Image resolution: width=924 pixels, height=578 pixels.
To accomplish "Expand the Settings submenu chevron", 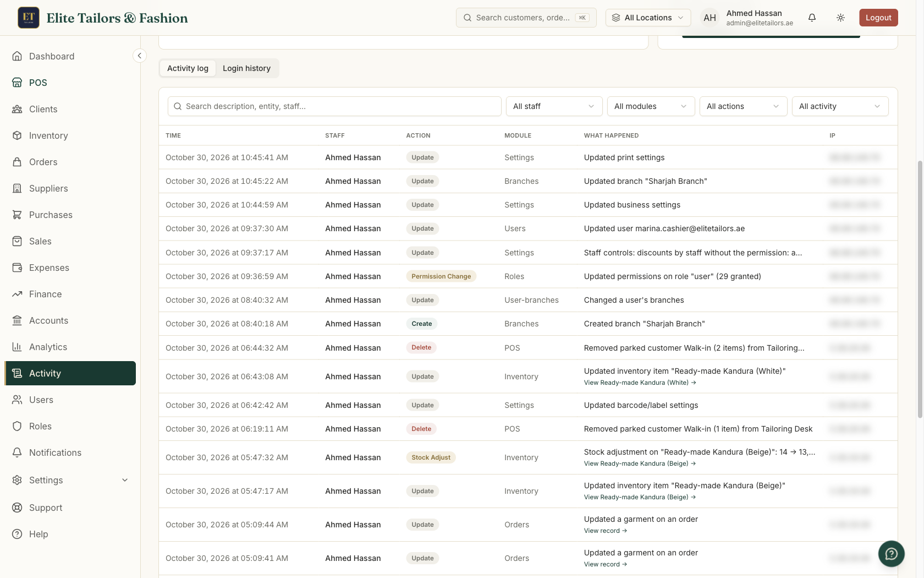I will tap(125, 480).
